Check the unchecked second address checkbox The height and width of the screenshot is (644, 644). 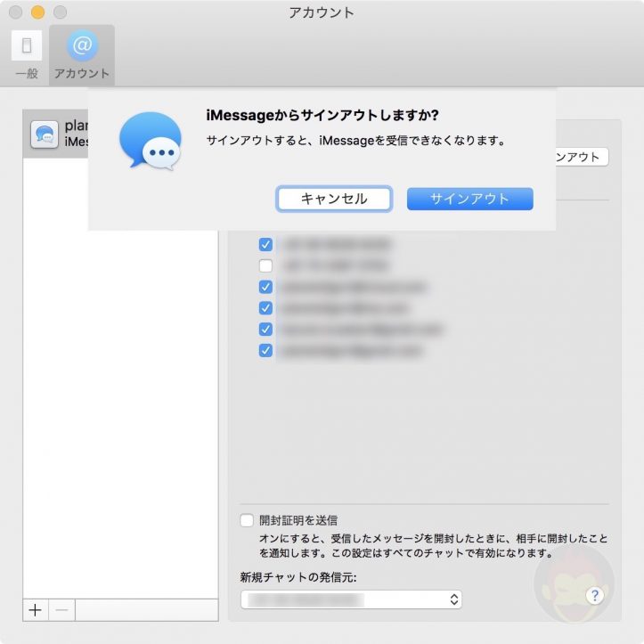pos(265,265)
